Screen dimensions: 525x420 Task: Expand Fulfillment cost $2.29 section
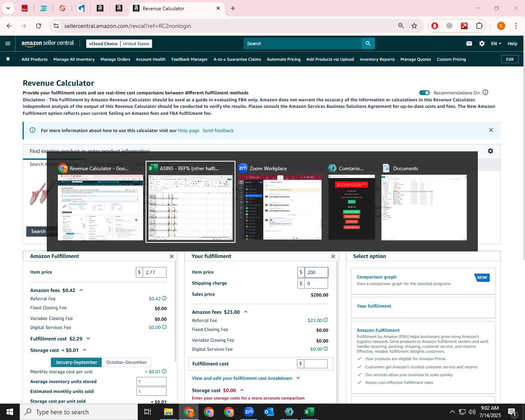point(88,339)
